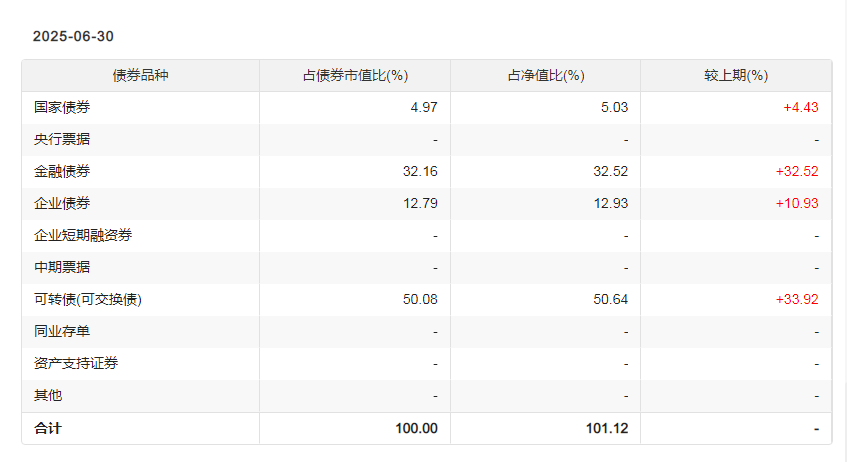Viewport: 847px width, 462px height.
Task: Click the 101.12 total net value cell
Action: [608, 428]
